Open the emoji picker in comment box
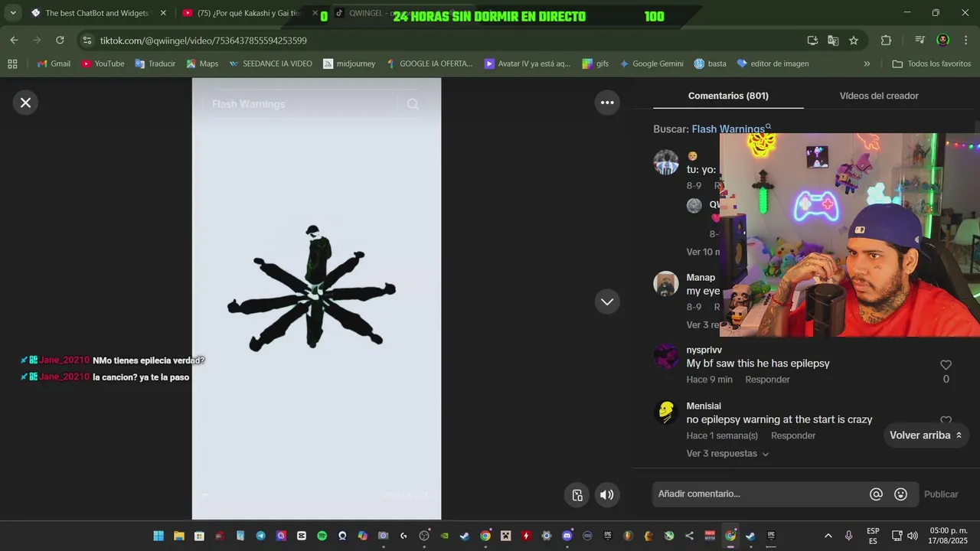The height and width of the screenshot is (551, 980). (x=900, y=494)
